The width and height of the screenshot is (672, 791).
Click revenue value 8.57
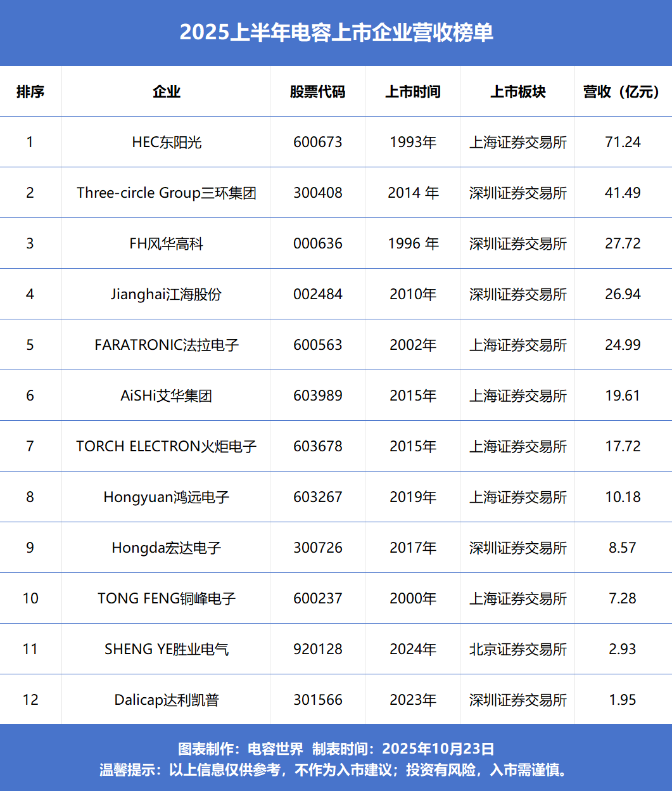point(623,548)
